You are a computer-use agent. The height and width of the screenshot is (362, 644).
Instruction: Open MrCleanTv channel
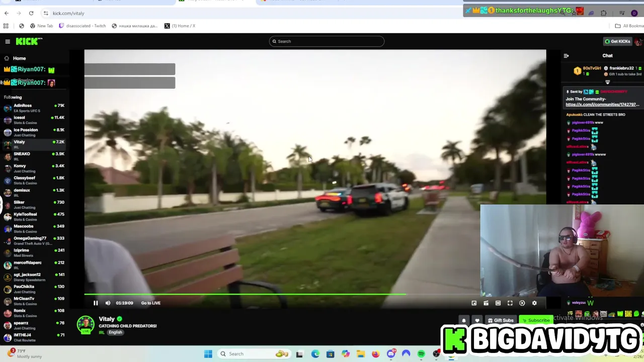pyautogui.click(x=34, y=301)
